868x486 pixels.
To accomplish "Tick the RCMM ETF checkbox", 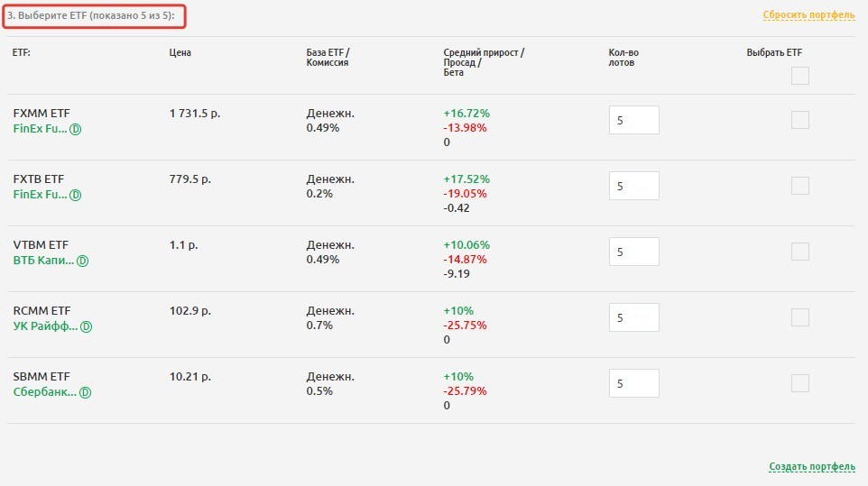I will (x=799, y=317).
